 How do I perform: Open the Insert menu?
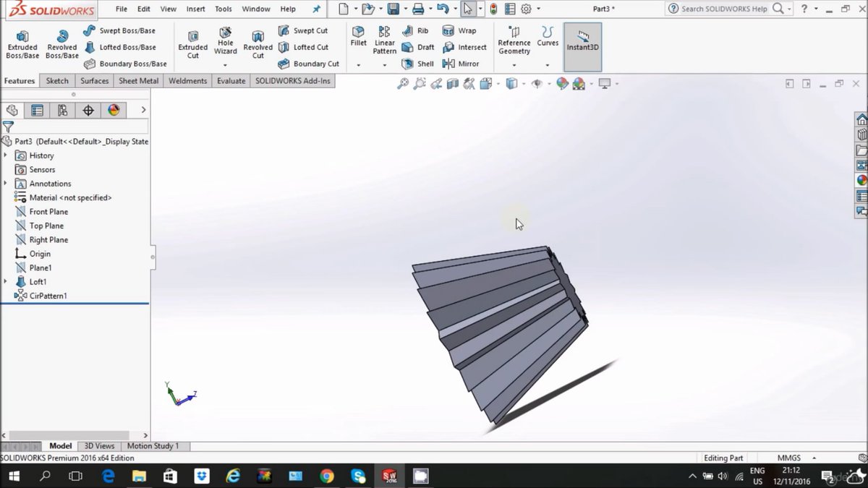(x=195, y=9)
